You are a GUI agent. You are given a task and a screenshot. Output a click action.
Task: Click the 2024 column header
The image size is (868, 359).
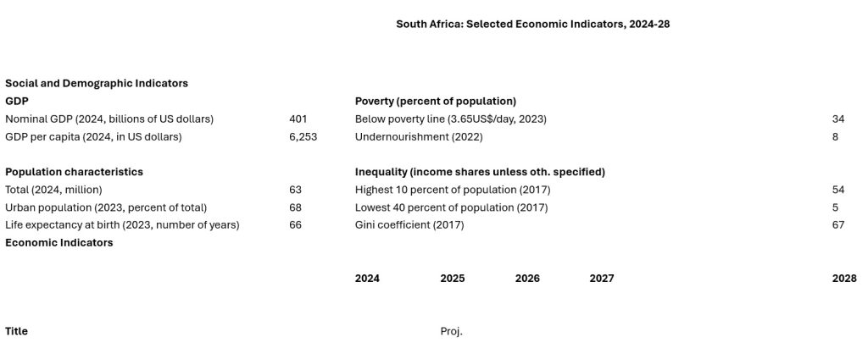point(367,279)
